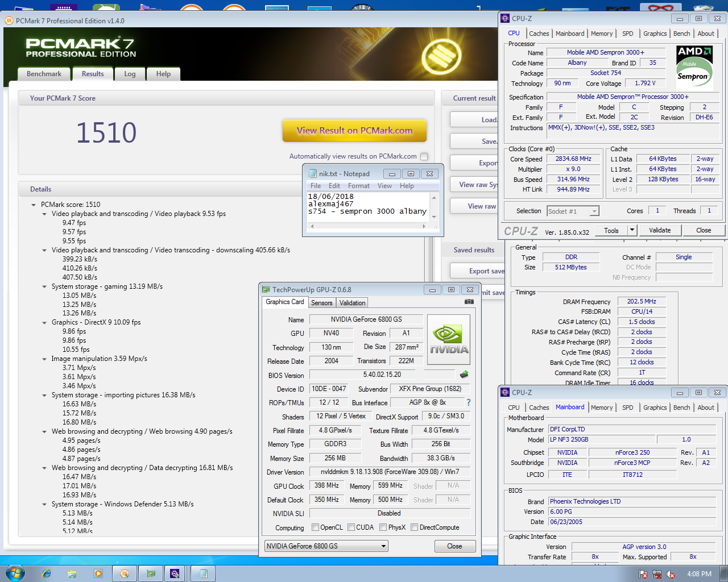Open Notepad File menu

pyautogui.click(x=316, y=186)
